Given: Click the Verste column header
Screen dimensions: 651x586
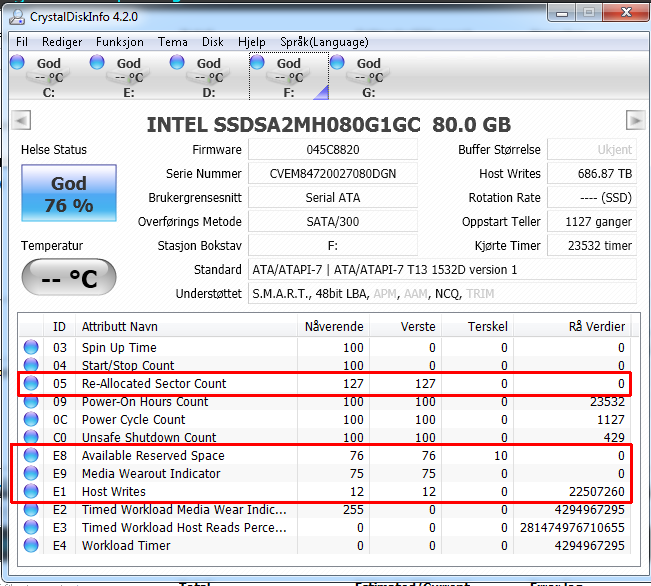Looking at the screenshot, I should [406, 326].
